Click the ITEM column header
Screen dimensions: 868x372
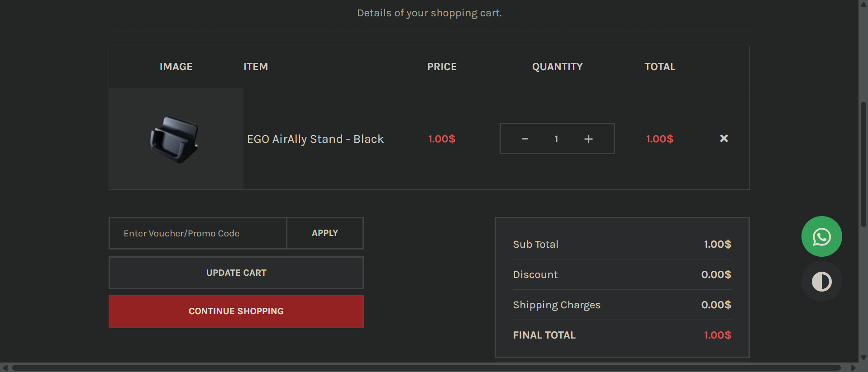(256, 67)
